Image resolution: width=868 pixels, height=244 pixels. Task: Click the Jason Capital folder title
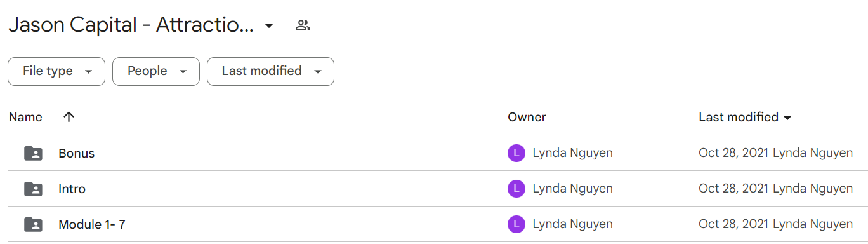[131, 25]
